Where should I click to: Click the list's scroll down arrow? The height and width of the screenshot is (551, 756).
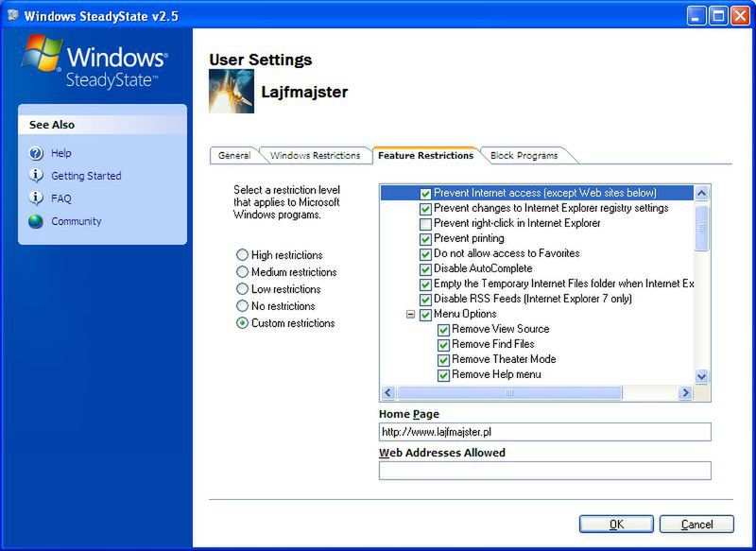coord(701,376)
